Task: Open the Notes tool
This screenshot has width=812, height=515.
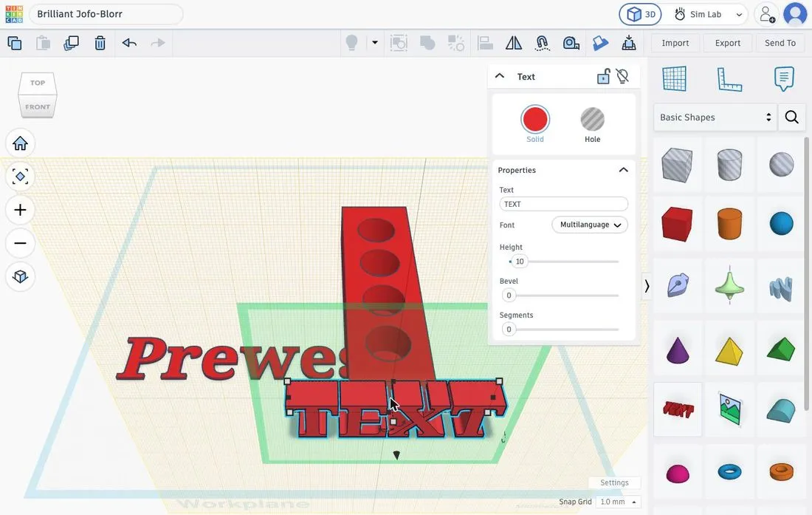Action: (784, 79)
